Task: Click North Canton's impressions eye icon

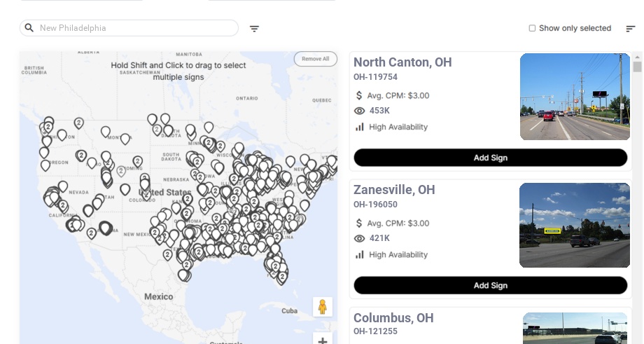Action: tap(360, 111)
